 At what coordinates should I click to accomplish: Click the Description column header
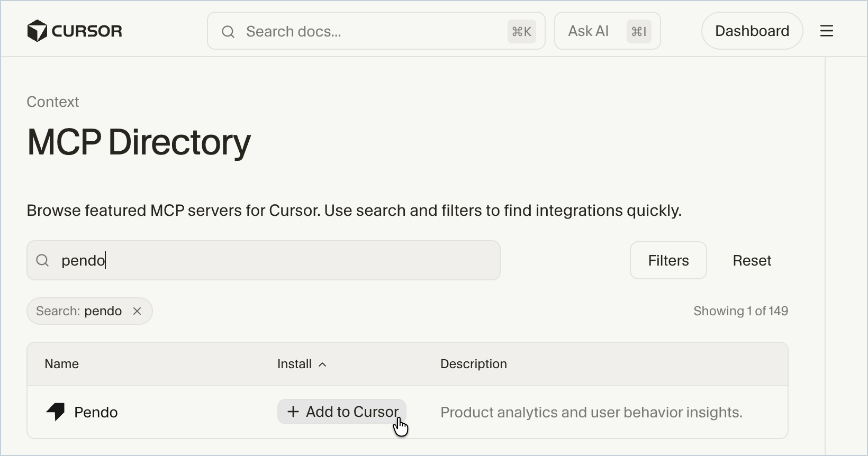tap(474, 364)
